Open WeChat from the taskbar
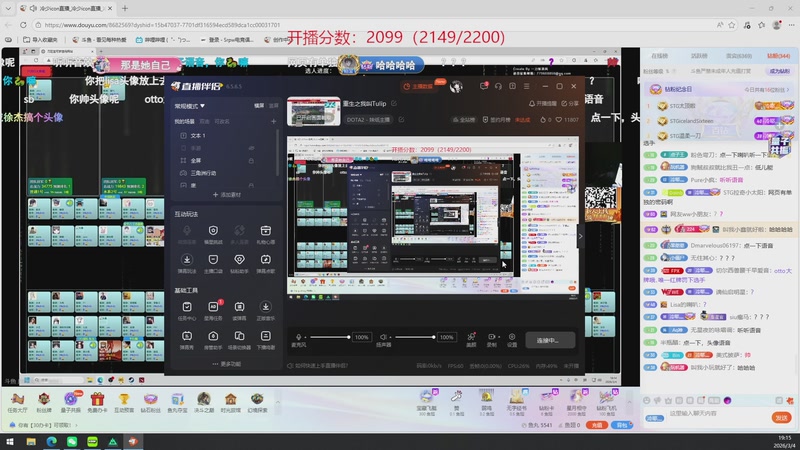Viewport: 800px width, 450px height. [72, 441]
